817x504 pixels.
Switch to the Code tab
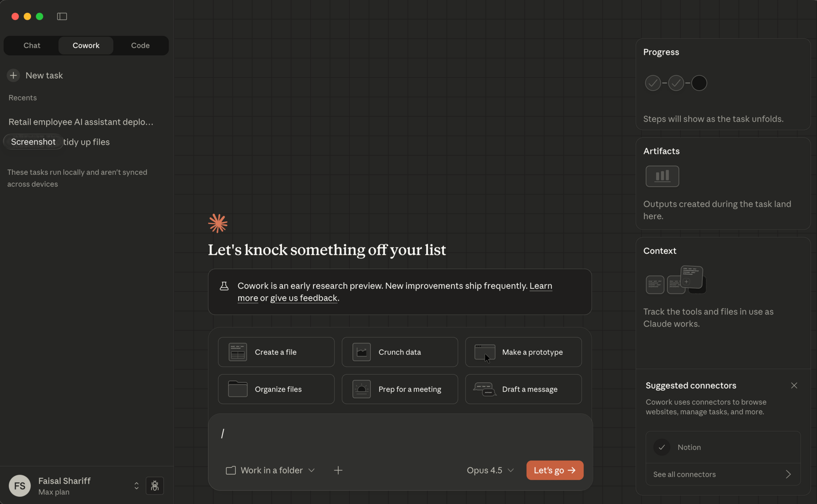(x=140, y=46)
